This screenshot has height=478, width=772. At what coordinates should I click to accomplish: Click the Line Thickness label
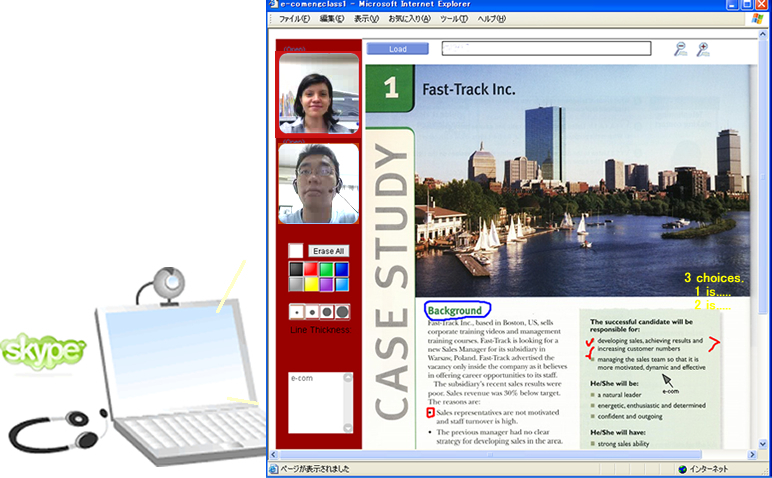point(320,330)
